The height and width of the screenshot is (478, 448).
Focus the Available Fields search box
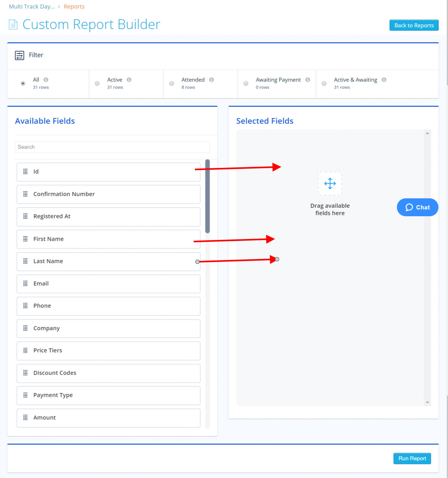(112, 147)
